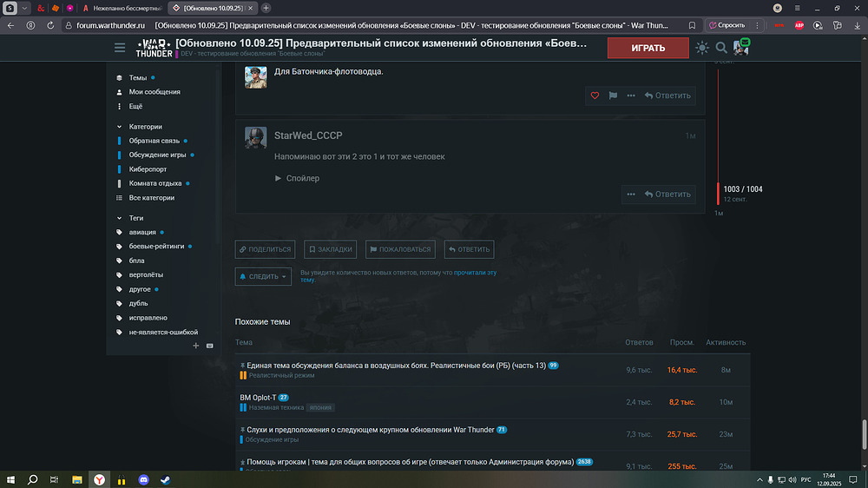Select the исправлено tag
Viewport: 868px width, 488px height.
(x=148, y=318)
